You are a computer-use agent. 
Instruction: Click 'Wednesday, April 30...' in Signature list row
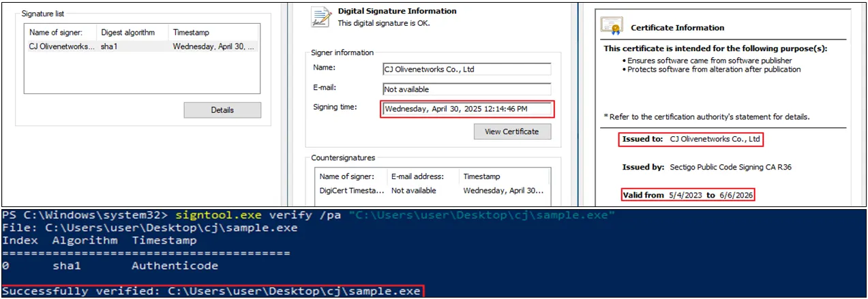point(214,46)
